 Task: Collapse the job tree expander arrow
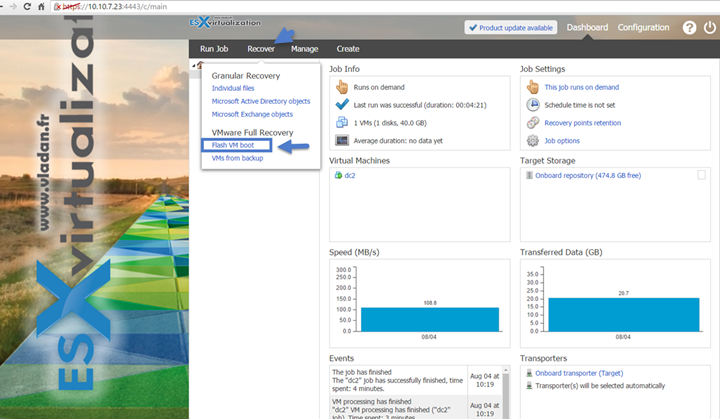(x=193, y=66)
